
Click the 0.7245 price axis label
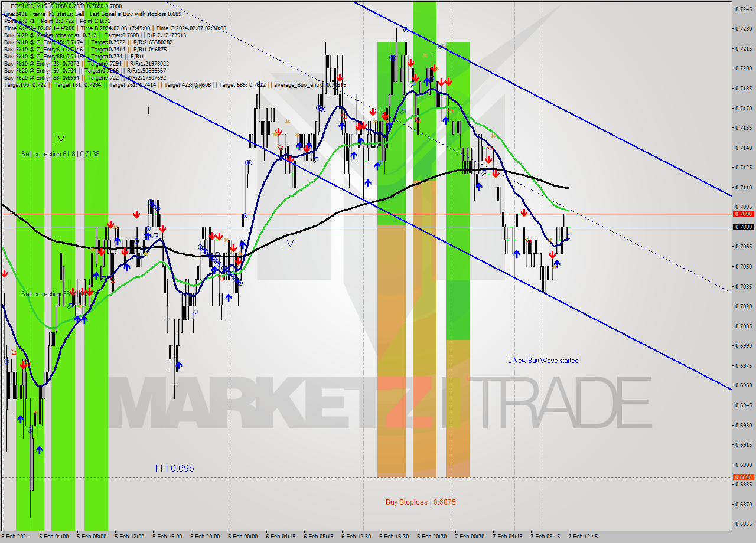[x=743, y=9]
